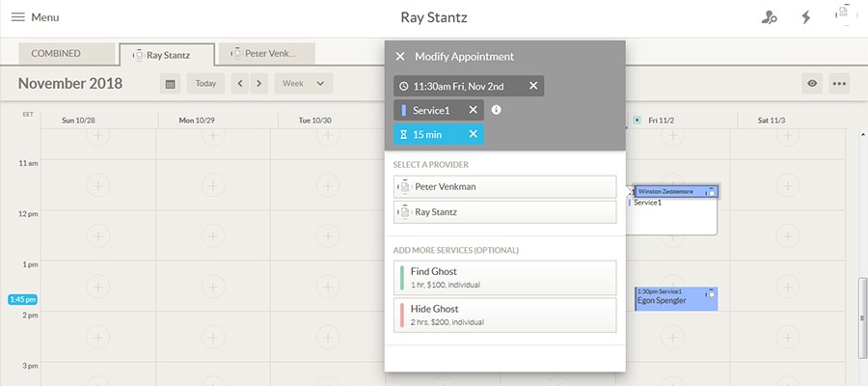Add appointment Saturday 11/3 at 12 pm

tap(788, 235)
